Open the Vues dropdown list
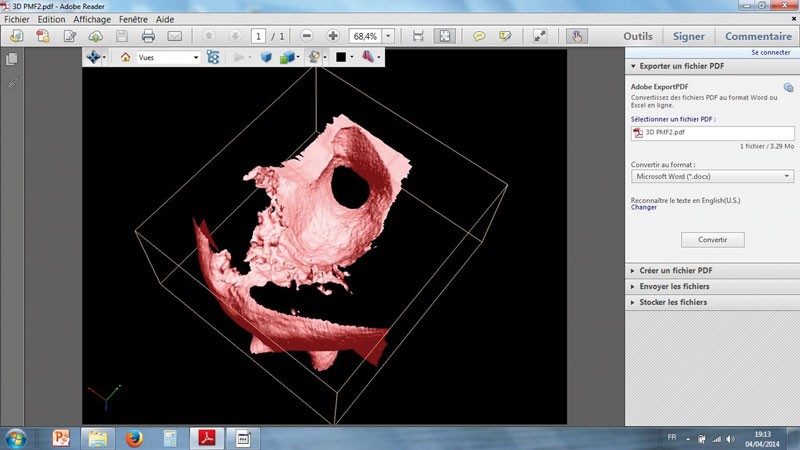 click(196, 57)
